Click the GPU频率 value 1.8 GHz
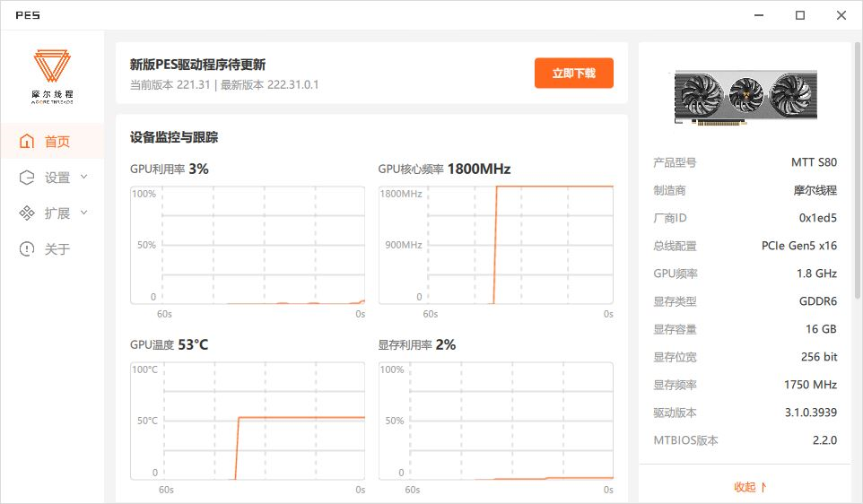Image resolution: width=863 pixels, height=504 pixels. tap(816, 274)
